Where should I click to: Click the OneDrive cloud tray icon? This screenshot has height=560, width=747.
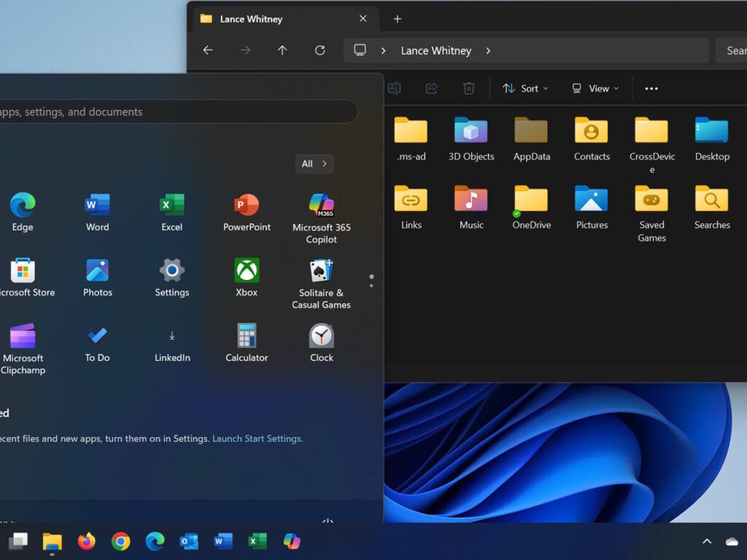[732, 542]
